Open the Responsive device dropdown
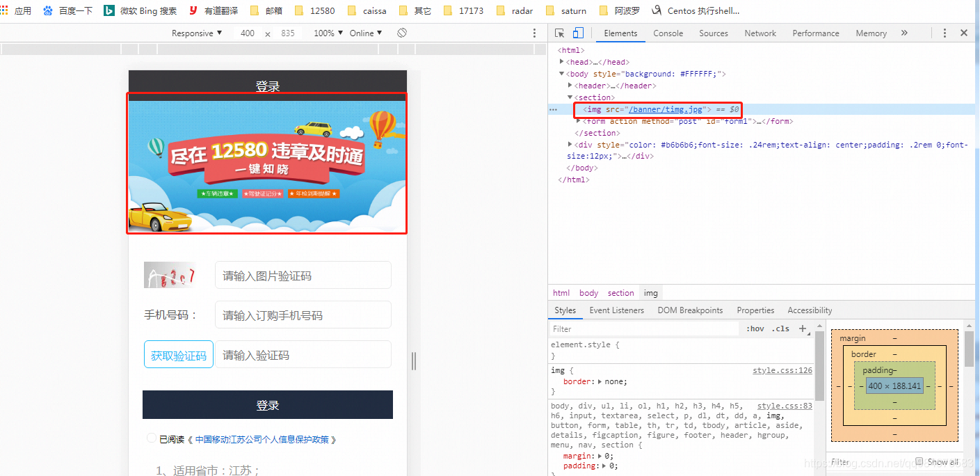 tap(197, 33)
